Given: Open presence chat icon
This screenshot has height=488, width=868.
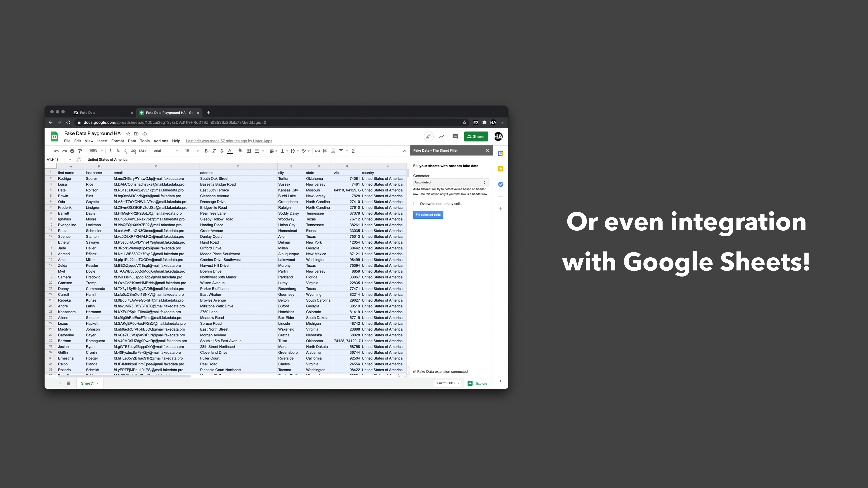Looking at the screenshot, I should click(x=428, y=136).
